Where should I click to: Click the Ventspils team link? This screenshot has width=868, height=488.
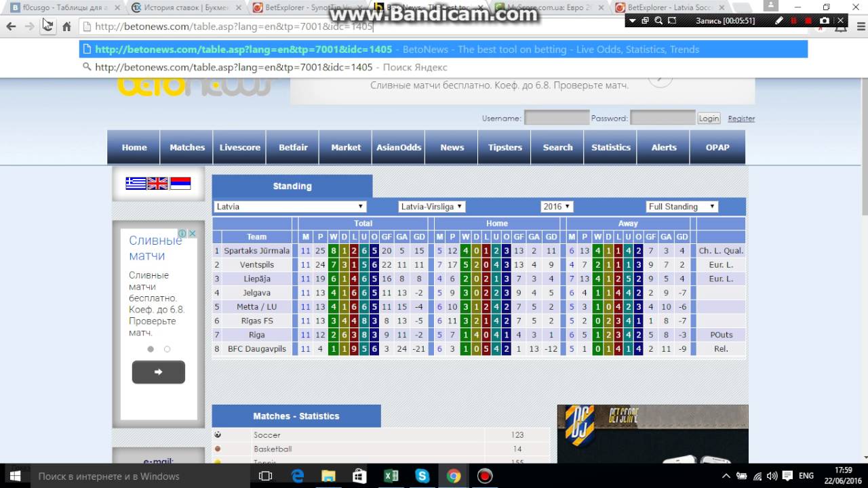pyautogui.click(x=256, y=265)
